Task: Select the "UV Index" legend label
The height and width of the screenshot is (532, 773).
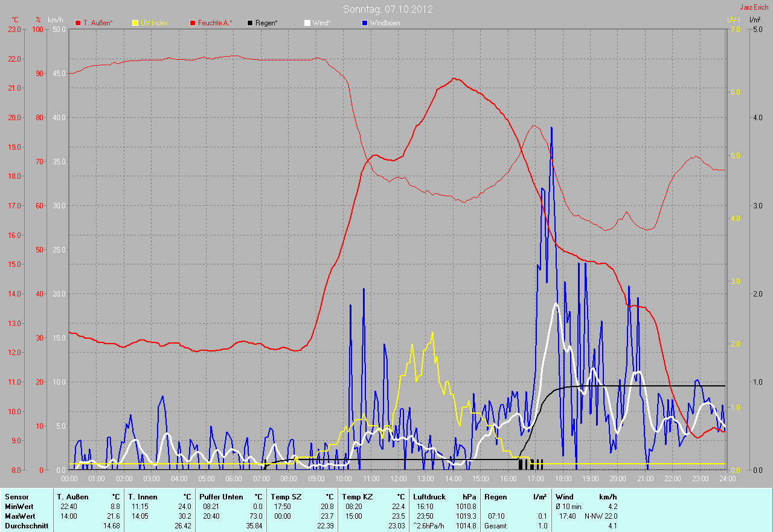Action: pyautogui.click(x=154, y=23)
